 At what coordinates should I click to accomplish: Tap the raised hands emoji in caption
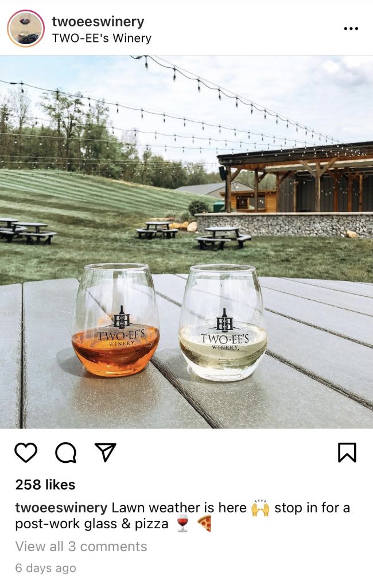[260, 508]
